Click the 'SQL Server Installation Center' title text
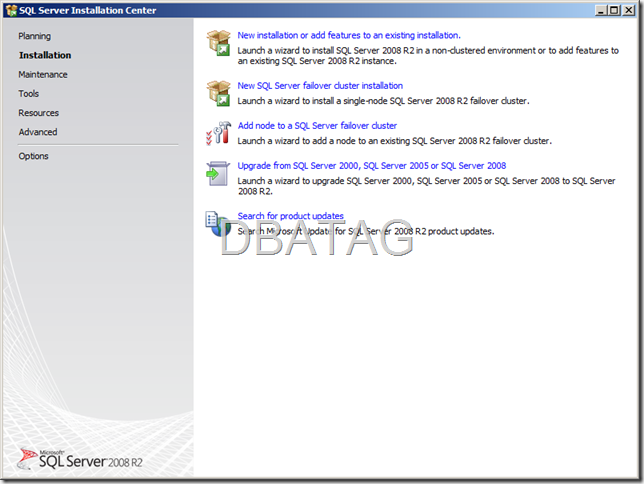644x484 pixels. (x=87, y=10)
